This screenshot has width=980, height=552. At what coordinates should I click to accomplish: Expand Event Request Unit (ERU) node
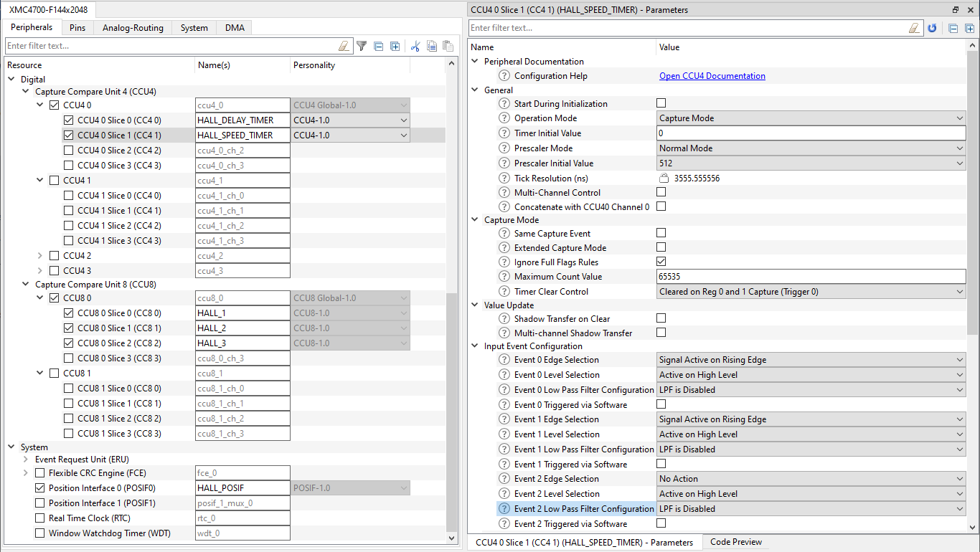click(26, 460)
